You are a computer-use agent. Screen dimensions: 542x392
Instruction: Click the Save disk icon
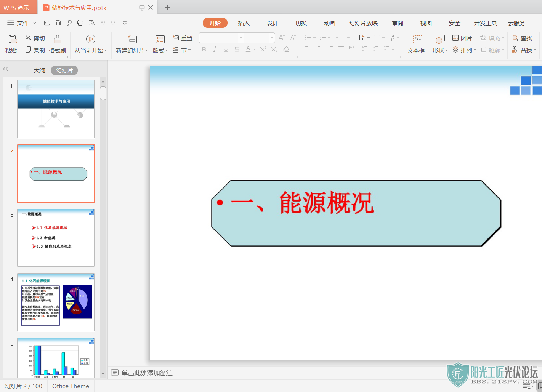pos(58,23)
